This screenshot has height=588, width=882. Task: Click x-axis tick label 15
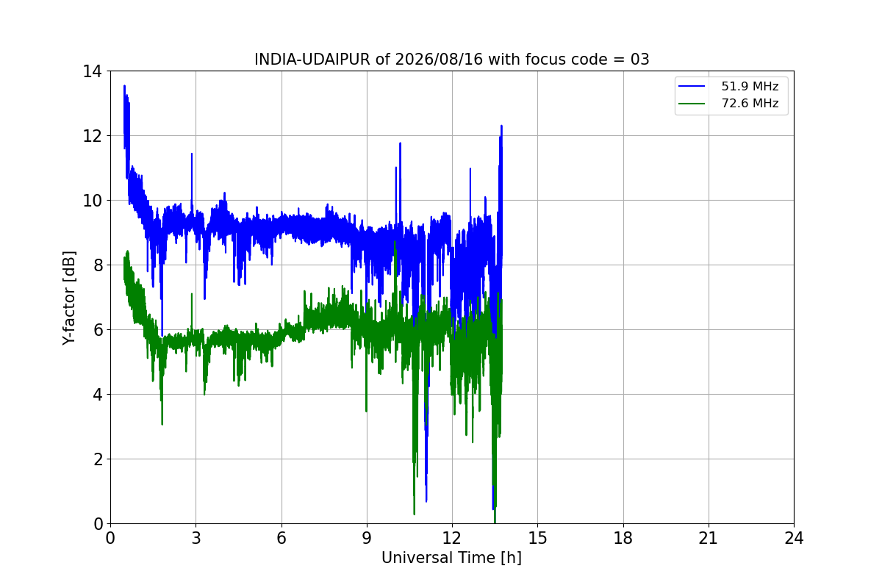pos(537,538)
